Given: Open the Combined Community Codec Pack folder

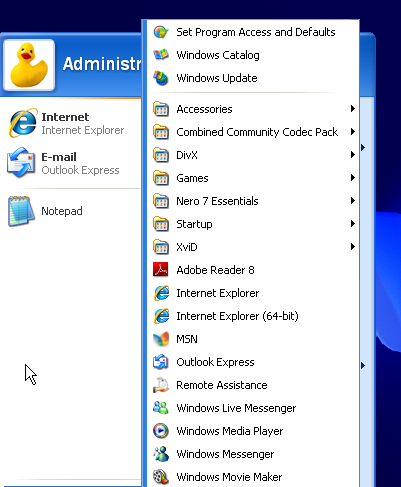Looking at the screenshot, I should (x=253, y=132).
